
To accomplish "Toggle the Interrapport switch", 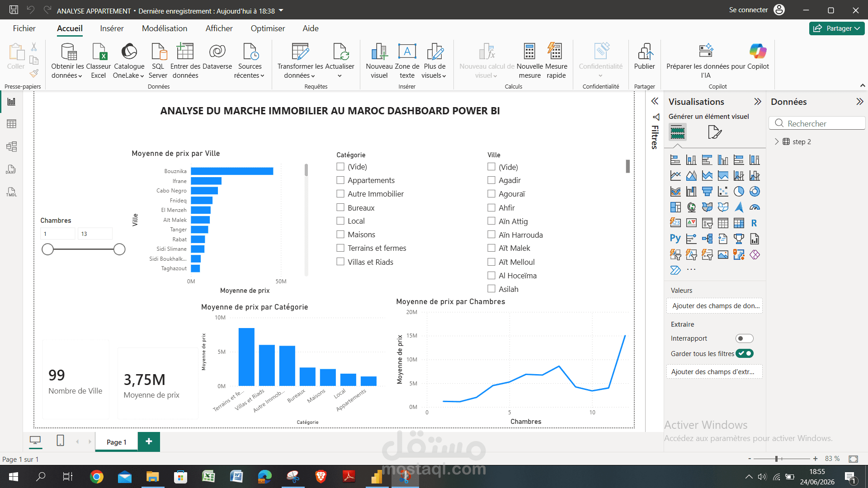I will (x=744, y=338).
